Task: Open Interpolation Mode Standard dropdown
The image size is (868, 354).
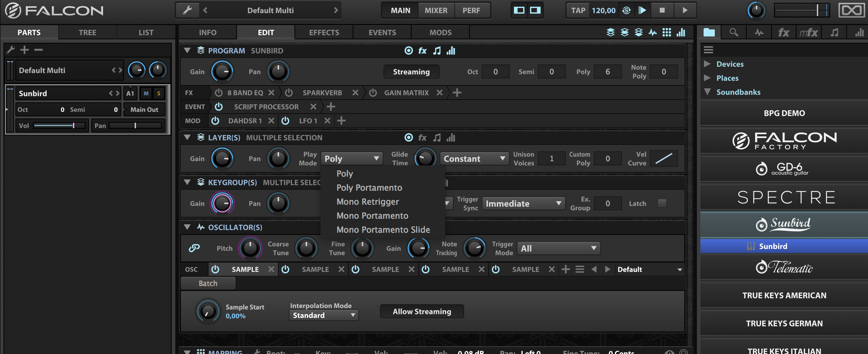Action: 324,315
